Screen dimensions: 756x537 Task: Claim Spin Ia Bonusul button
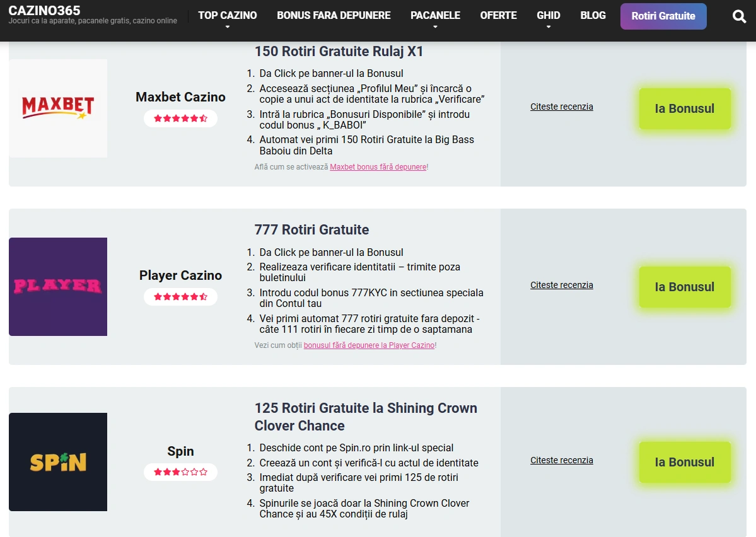(685, 462)
